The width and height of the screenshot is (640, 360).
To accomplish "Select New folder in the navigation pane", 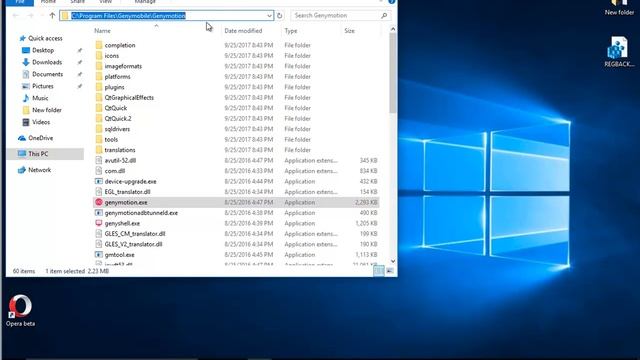I will tap(47, 110).
